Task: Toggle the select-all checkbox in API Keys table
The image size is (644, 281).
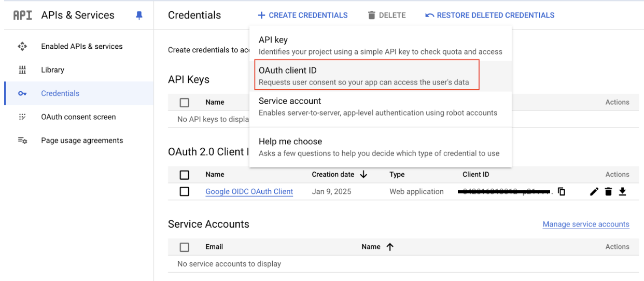Action: (184, 103)
